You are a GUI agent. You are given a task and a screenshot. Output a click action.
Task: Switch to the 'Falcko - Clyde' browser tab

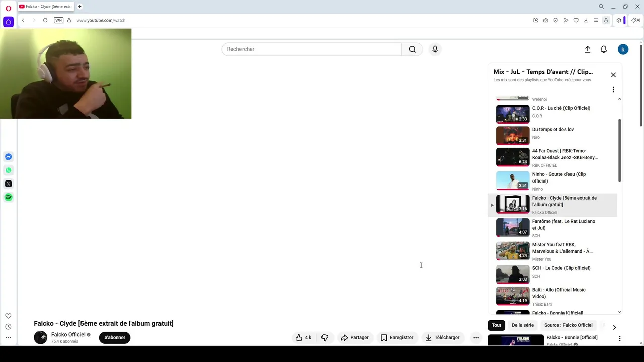click(46, 7)
